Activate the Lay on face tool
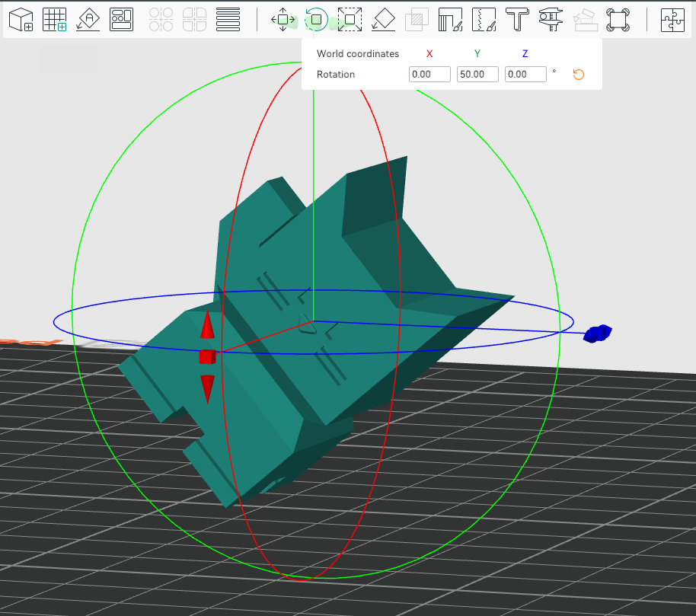Image resolution: width=696 pixels, height=616 pixels. pyautogui.click(x=383, y=20)
